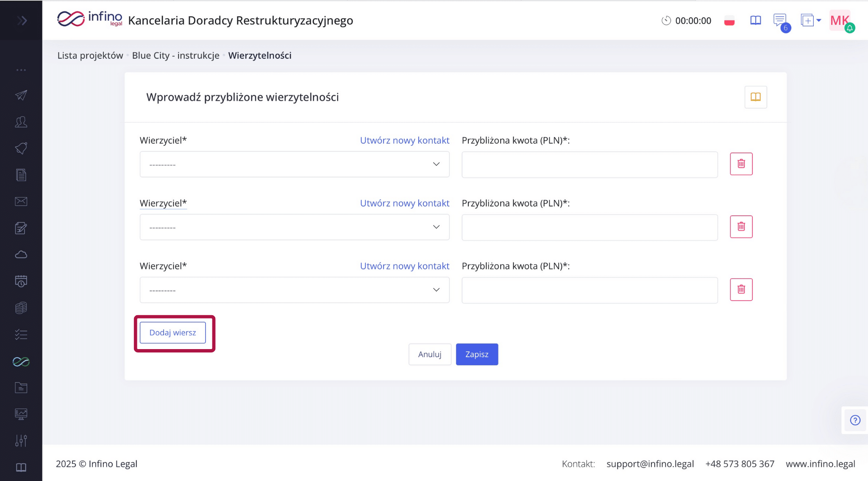Viewport: 868px width, 481px height.
Task: Click the first Utwórz nowy kontakt link
Action: tap(404, 140)
